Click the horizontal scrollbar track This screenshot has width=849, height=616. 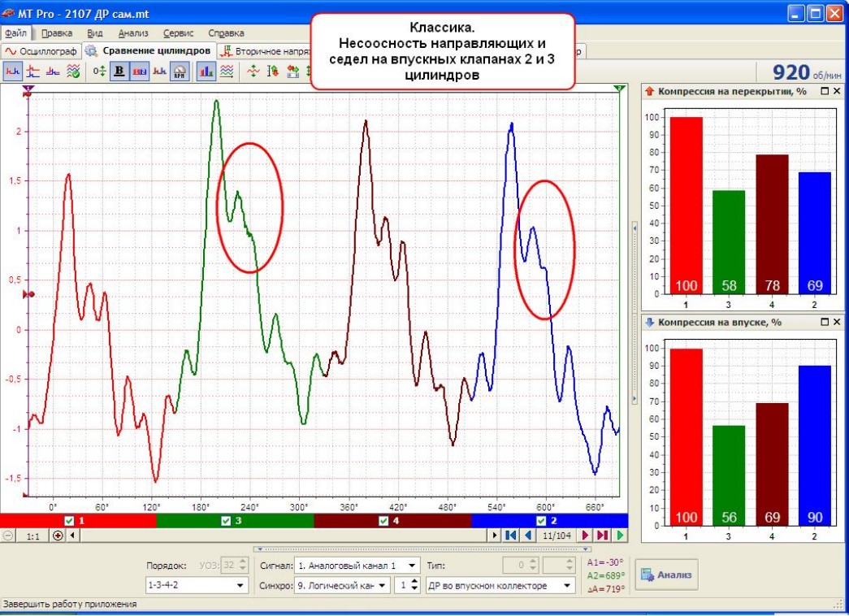283,536
